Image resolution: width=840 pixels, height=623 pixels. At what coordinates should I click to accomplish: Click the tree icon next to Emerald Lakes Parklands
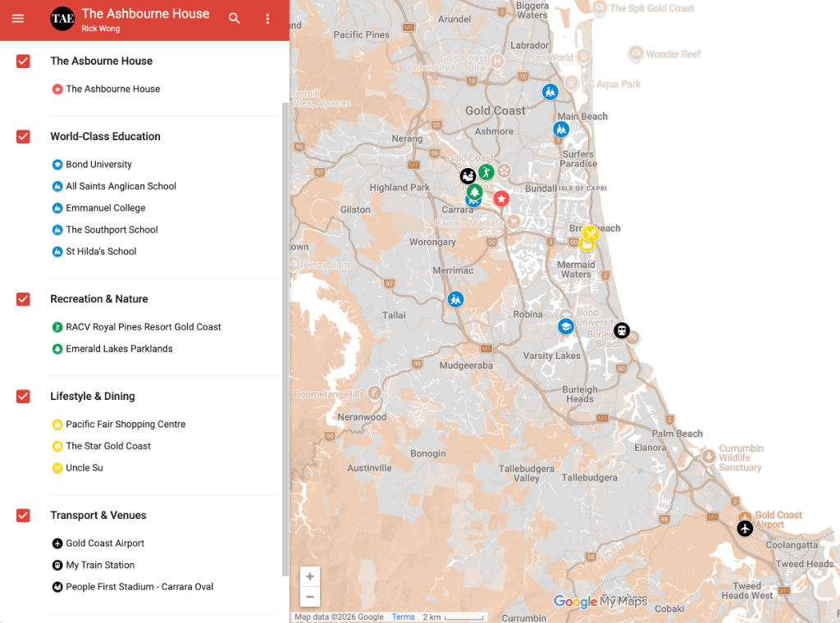coord(57,349)
